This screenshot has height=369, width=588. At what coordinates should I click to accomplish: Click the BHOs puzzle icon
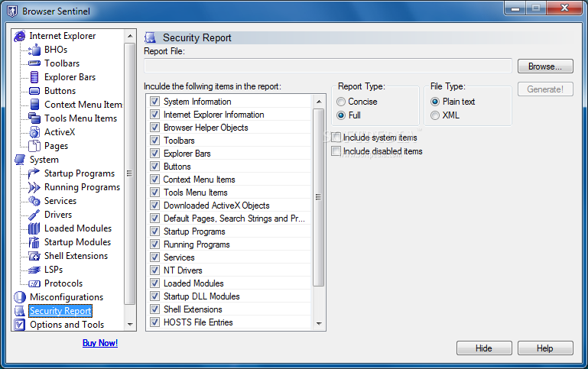pos(34,50)
